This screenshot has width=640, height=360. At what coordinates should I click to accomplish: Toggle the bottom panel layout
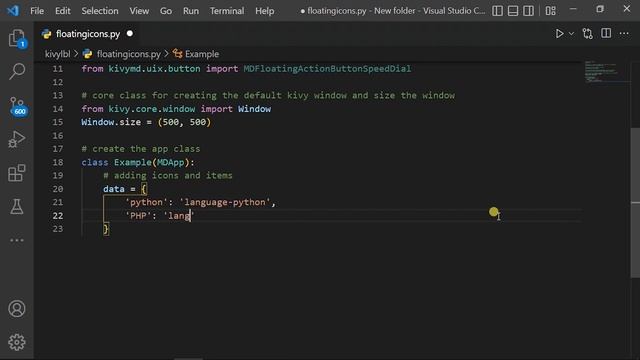513,11
